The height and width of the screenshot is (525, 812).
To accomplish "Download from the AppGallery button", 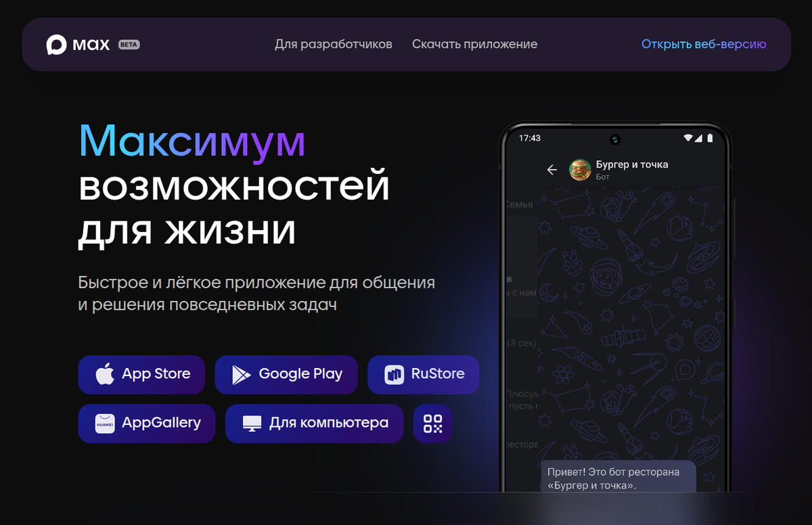I will tap(147, 424).
